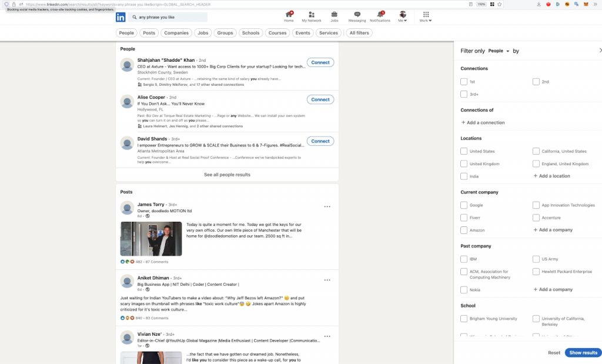Click the Show results button
Image resolution: width=602 pixels, height=364 pixels.
pyautogui.click(x=583, y=352)
